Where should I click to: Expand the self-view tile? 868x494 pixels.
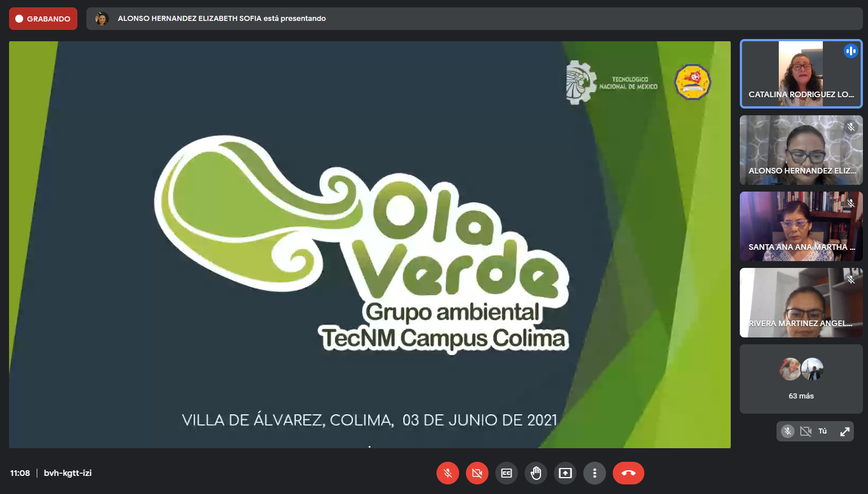845,431
